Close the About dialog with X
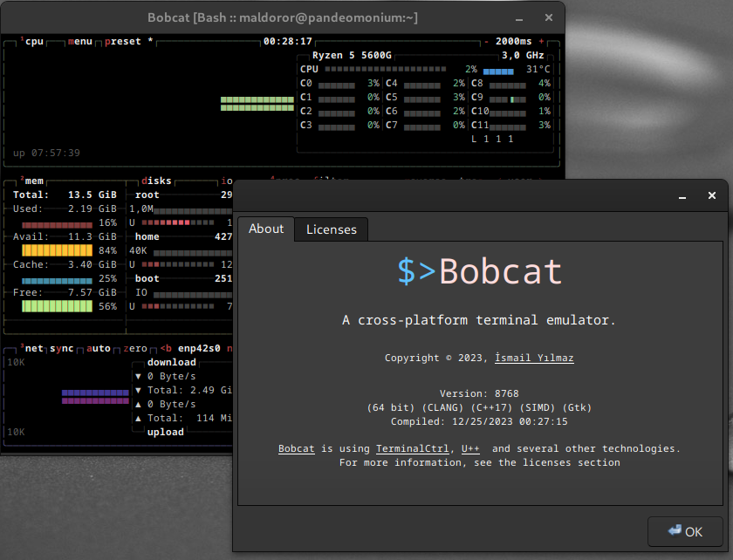The image size is (733, 560). (x=711, y=195)
